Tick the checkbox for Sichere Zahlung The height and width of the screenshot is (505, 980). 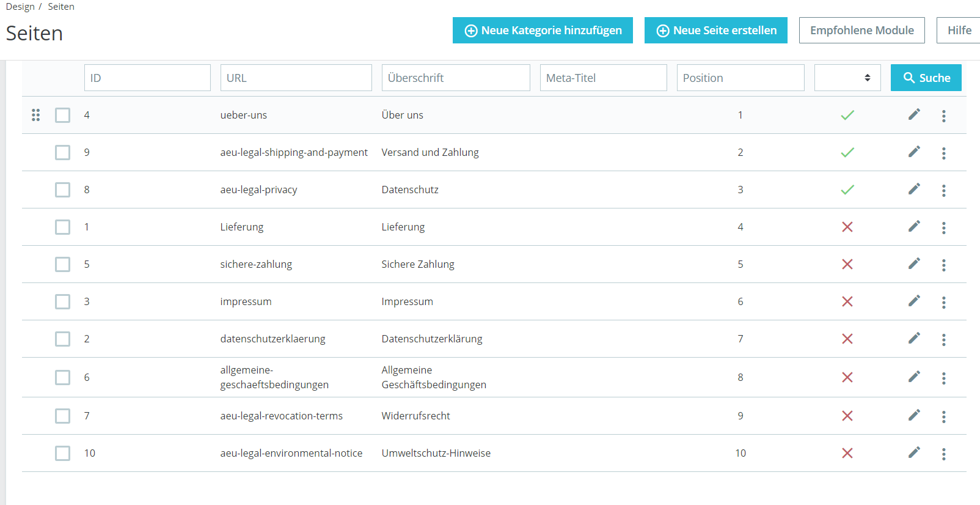click(63, 264)
